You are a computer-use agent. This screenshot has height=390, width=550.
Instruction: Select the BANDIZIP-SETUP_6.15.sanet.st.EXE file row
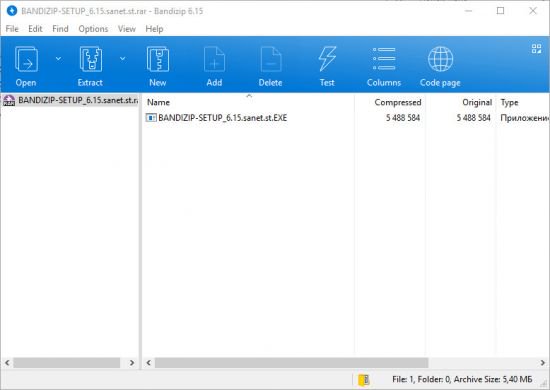click(x=346, y=118)
